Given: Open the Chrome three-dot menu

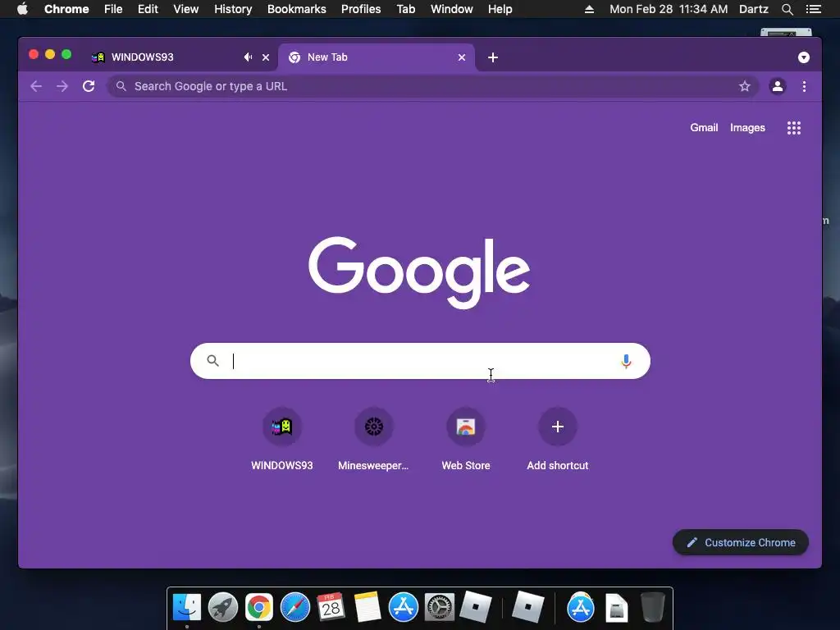Looking at the screenshot, I should pyautogui.click(x=804, y=86).
